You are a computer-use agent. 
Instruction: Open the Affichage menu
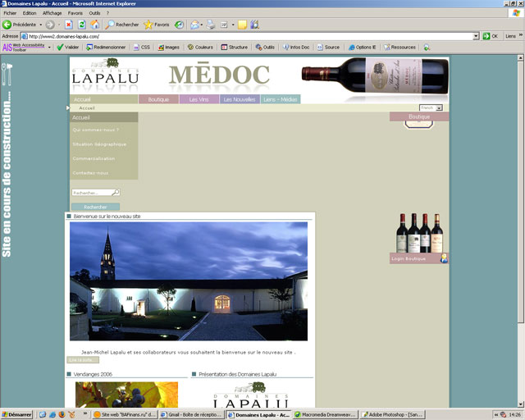coord(52,13)
